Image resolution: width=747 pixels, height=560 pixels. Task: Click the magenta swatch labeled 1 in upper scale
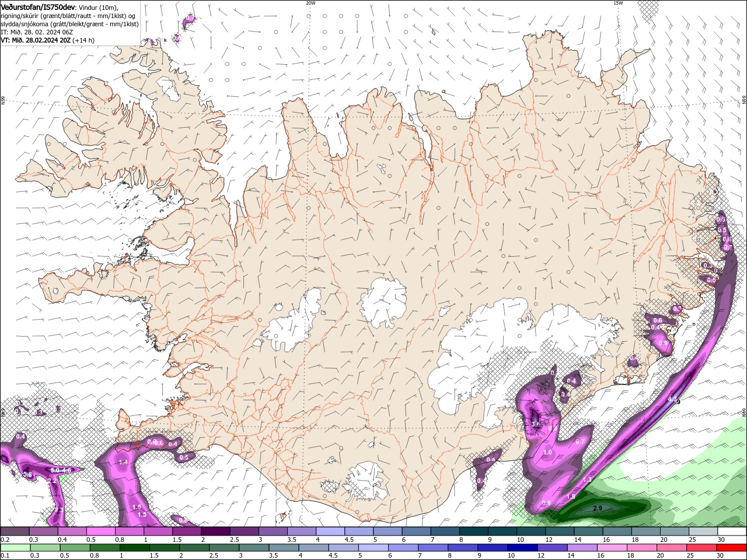tap(158, 531)
